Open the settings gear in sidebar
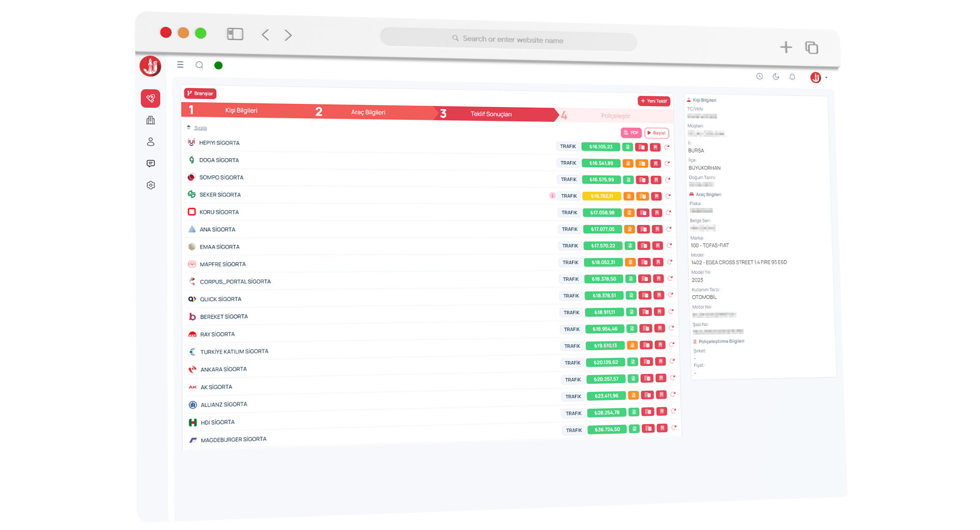This screenshot has height=530, width=980. pos(151,185)
